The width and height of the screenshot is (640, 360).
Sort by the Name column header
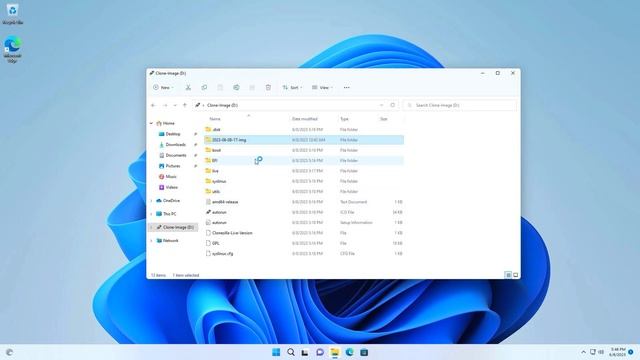pos(215,119)
